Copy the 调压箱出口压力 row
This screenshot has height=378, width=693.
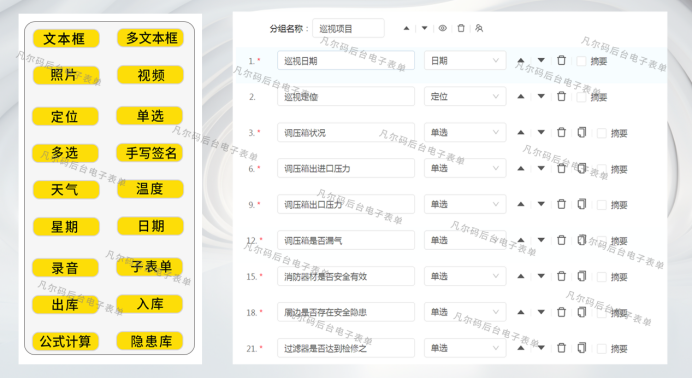(582, 204)
